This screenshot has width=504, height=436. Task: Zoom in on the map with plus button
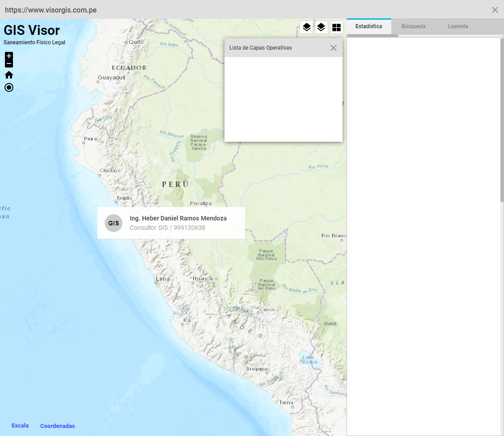pyautogui.click(x=9, y=56)
